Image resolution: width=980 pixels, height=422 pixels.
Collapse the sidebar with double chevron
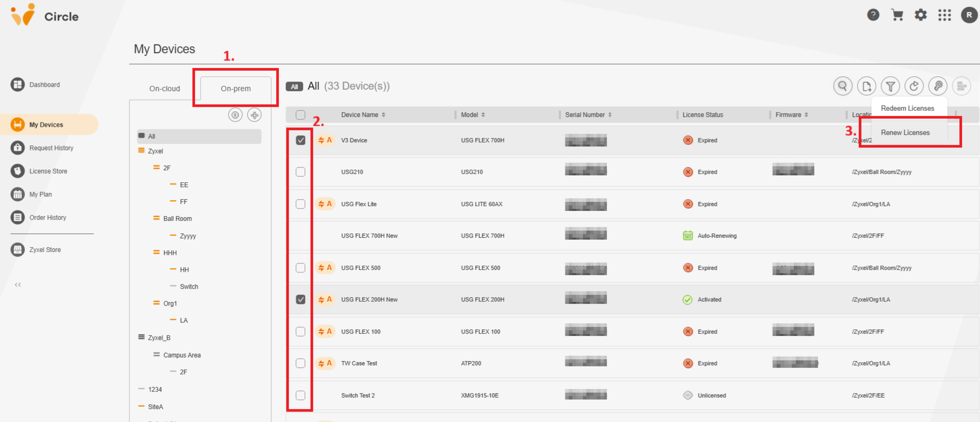[18, 285]
